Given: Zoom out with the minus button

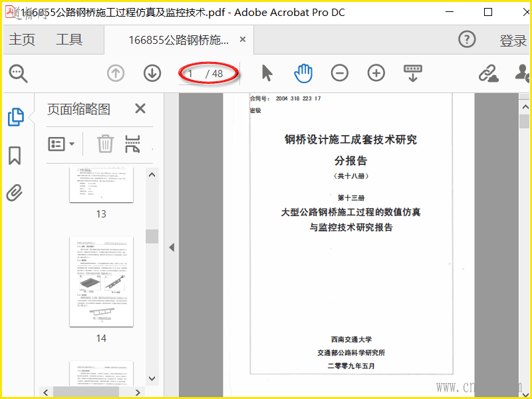Looking at the screenshot, I should tap(340, 73).
